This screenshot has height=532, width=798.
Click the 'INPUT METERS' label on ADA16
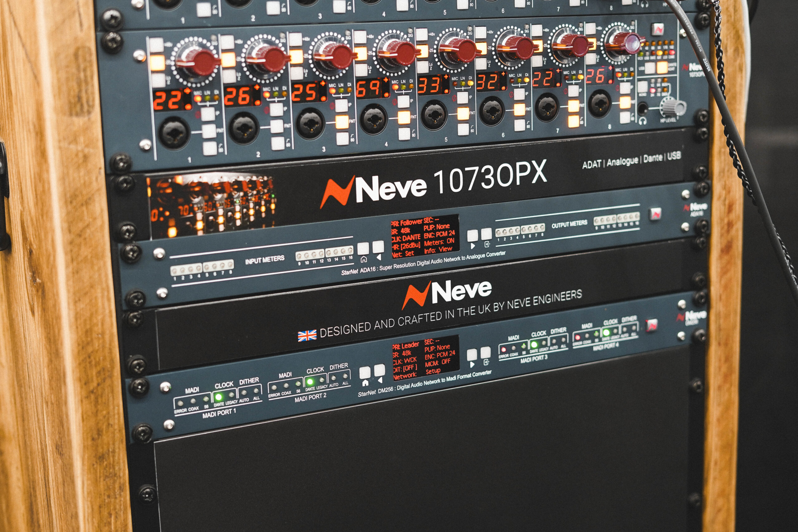click(265, 260)
